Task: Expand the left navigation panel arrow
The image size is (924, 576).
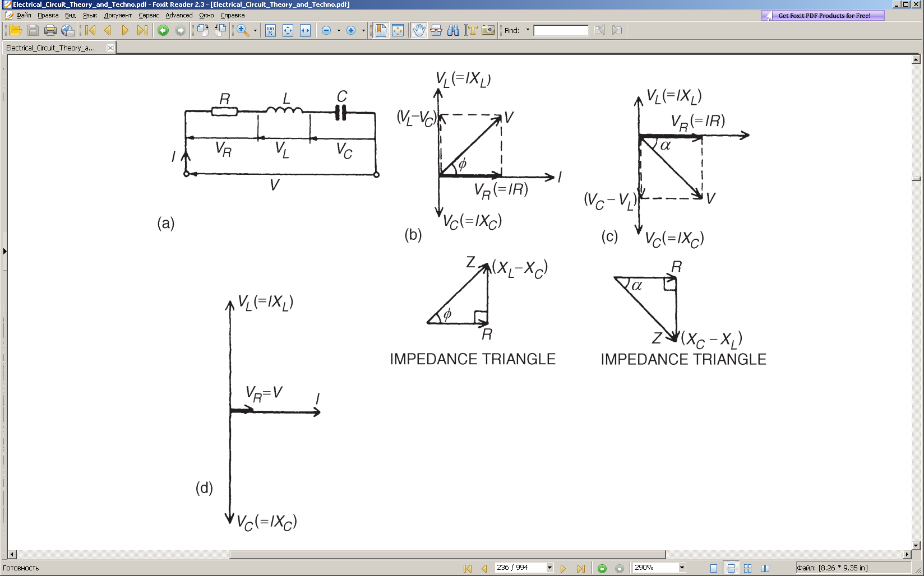Action: 4,251
